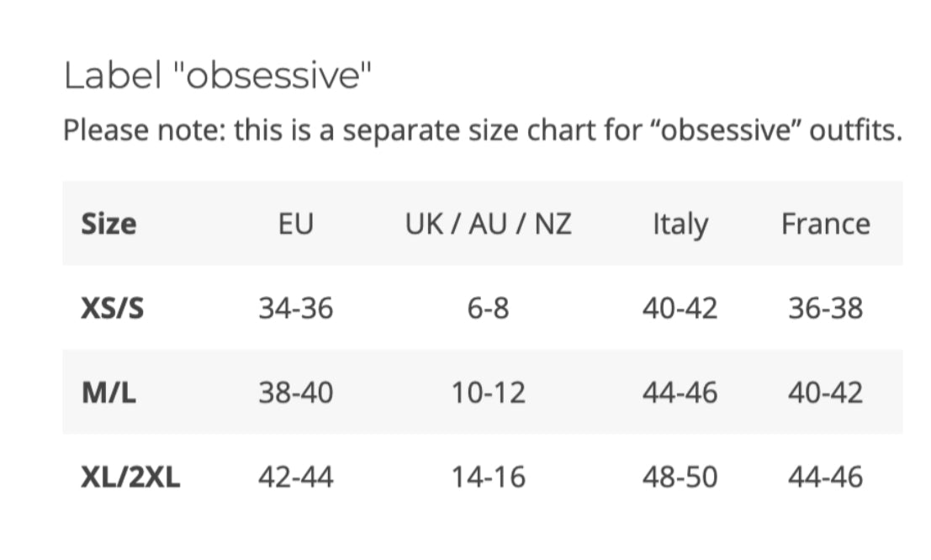Click the M/L size row label
Image resolution: width=931 pixels, height=560 pixels.
point(108,393)
